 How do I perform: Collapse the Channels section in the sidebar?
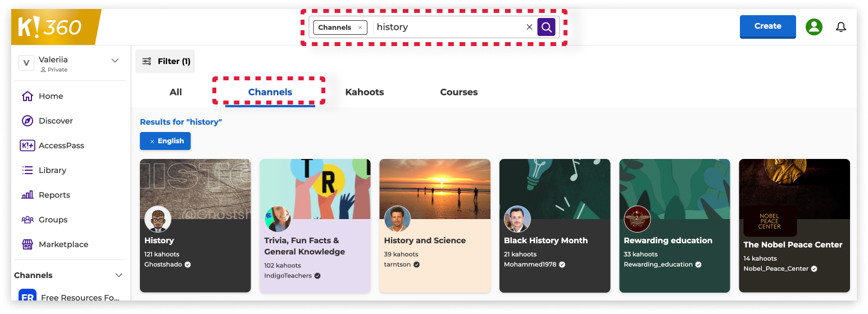[x=119, y=275]
